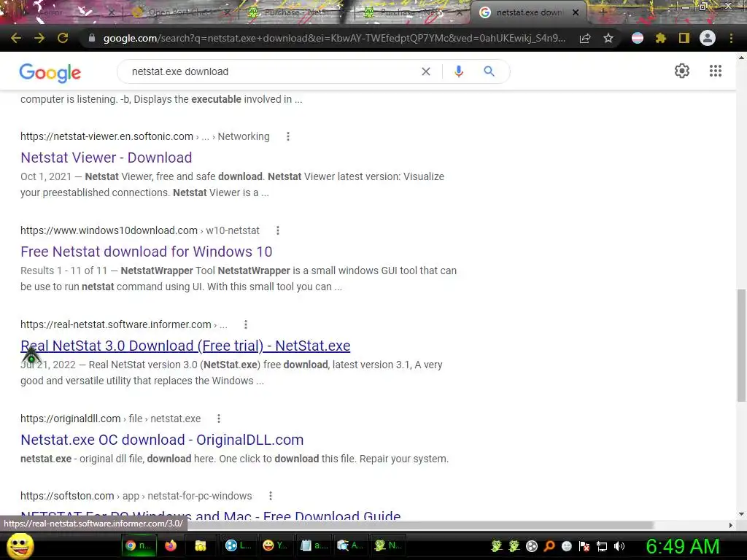Toggle the browser side panel

pyautogui.click(x=684, y=39)
